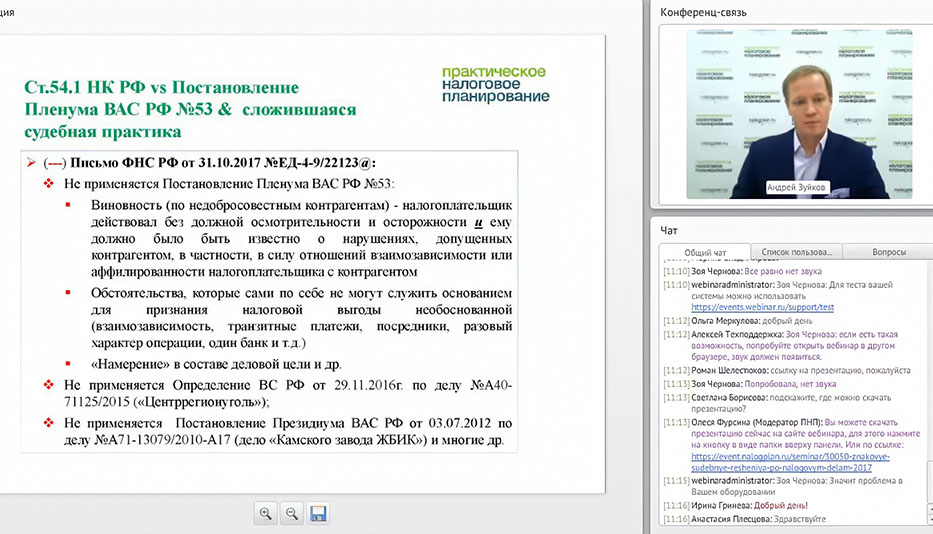This screenshot has height=534, width=933.
Task: Select Зоя Чернова's 'Попробовала, нет звука' message
Action: pos(750,384)
